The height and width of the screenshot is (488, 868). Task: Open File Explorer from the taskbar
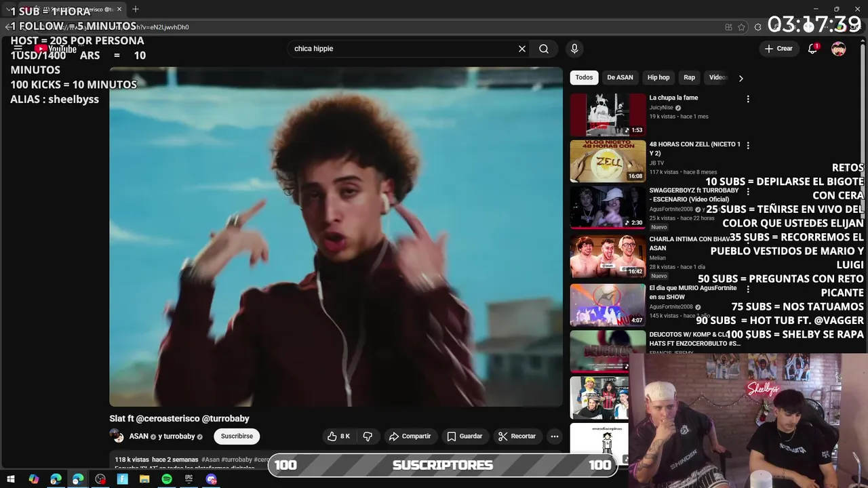click(144, 479)
